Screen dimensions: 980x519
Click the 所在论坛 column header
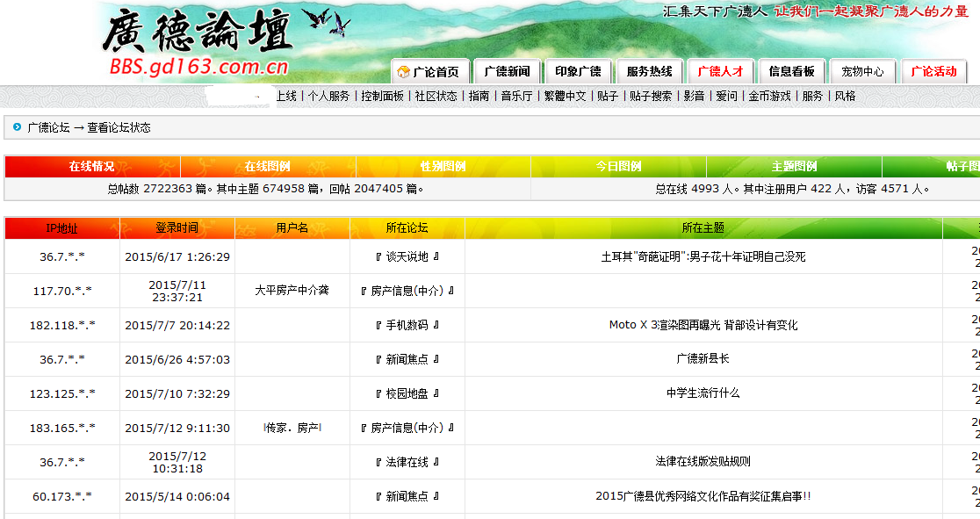(407, 228)
